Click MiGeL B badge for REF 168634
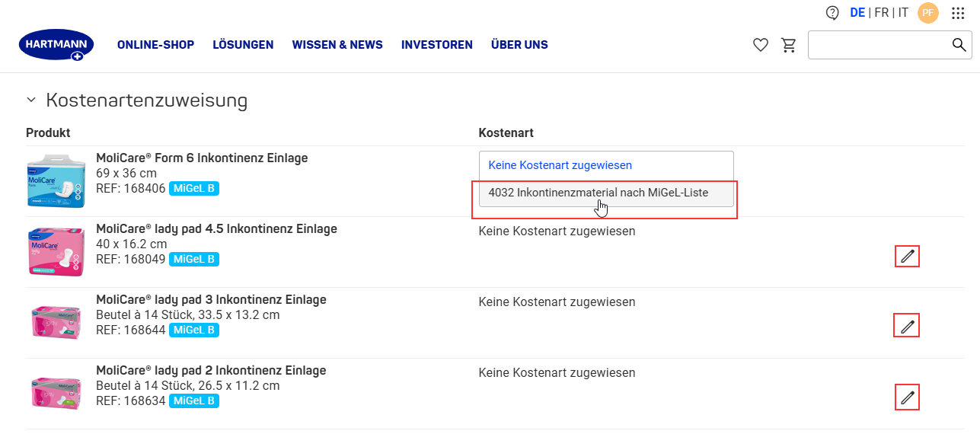Screen dimensions: 980x434 [194, 401]
